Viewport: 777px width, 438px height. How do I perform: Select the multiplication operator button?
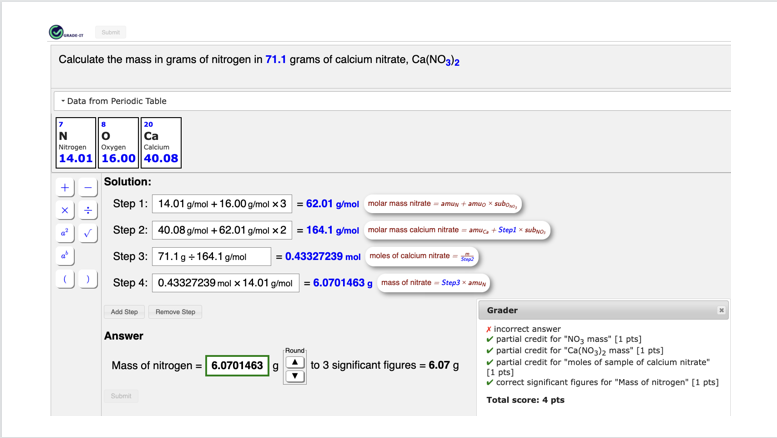(65, 210)
